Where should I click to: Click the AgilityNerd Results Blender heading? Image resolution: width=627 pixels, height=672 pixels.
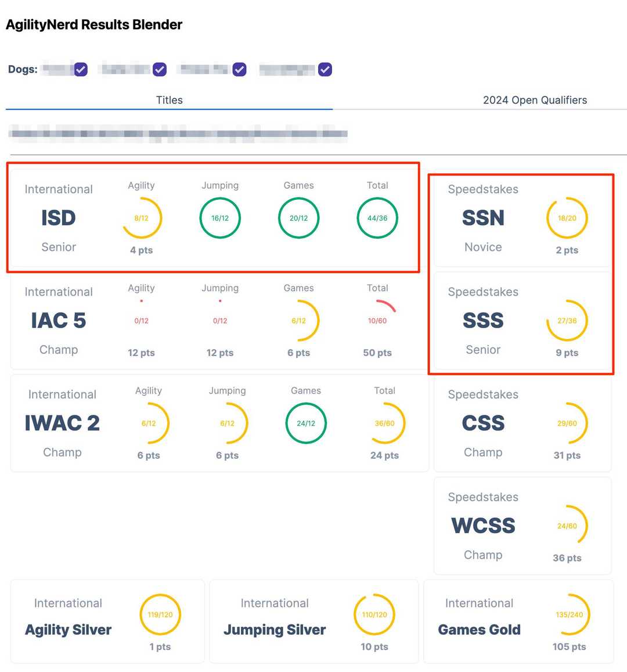94,24
